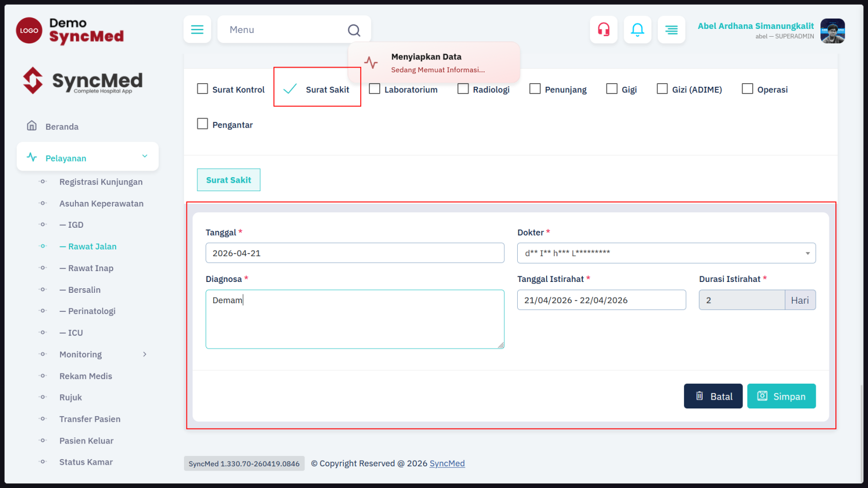Image resolution: width=868 pixels, height=488 pixels.
Task: Open the notifications bell
Action: (x=638, y=29)
